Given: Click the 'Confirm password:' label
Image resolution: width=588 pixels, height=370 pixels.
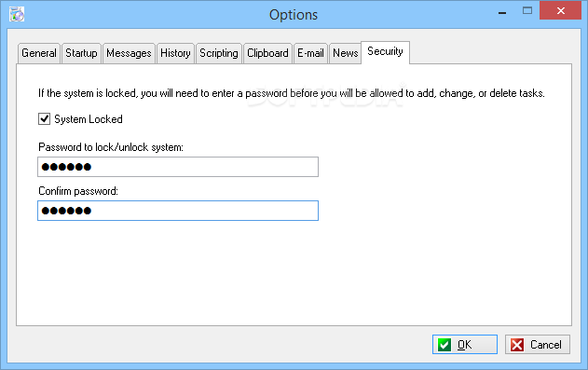Looking at the screenshot, I should pyautogui.click(x=78, y=191).
